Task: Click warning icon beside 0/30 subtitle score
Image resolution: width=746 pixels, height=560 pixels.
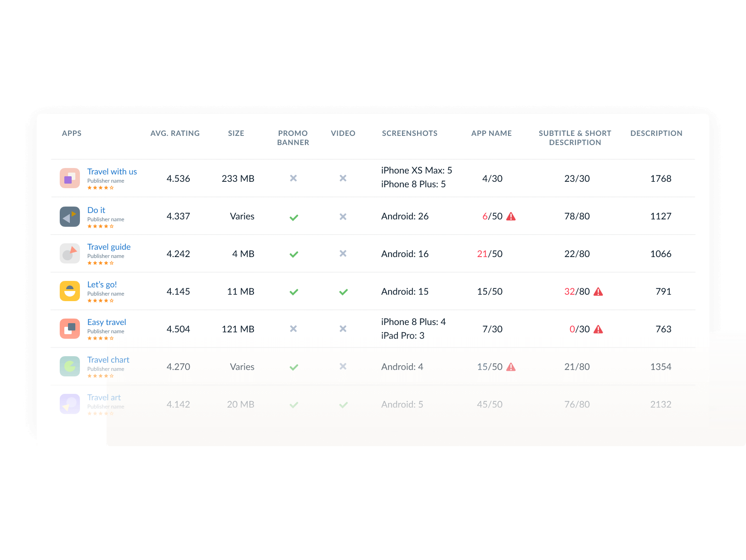Action: (598, 329)
